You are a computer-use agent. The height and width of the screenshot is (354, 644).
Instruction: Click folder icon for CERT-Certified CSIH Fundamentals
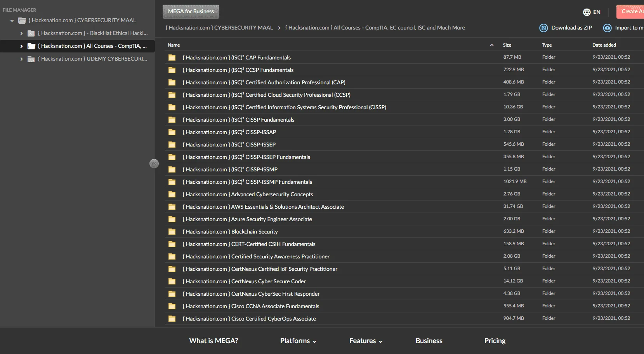pyautogui.click(x=172, y=244)
